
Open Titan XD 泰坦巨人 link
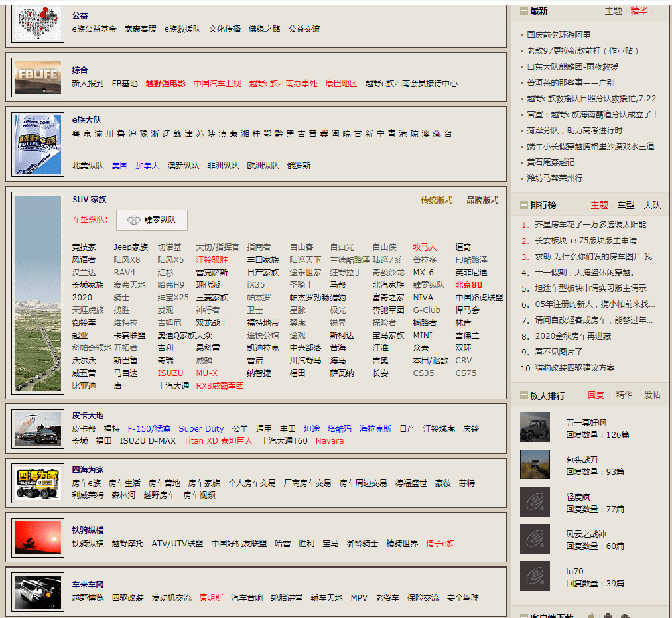click(x=218, y=441)
